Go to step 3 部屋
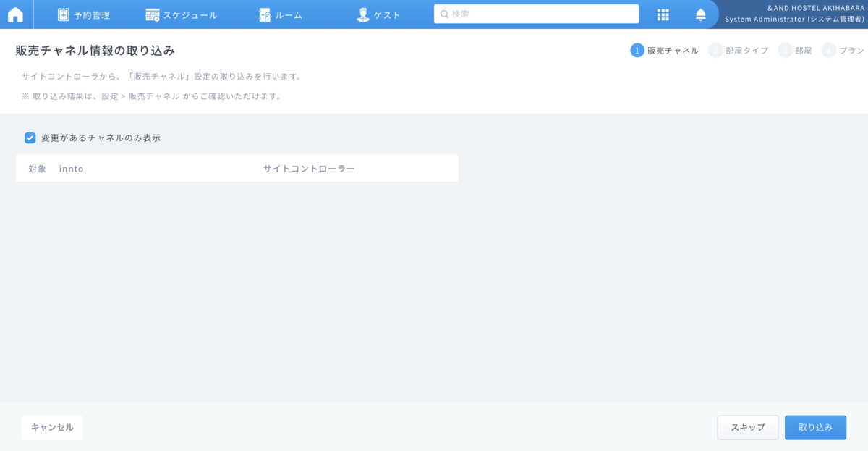The height and width of the screenshot is (451, 868). point(795,51)
